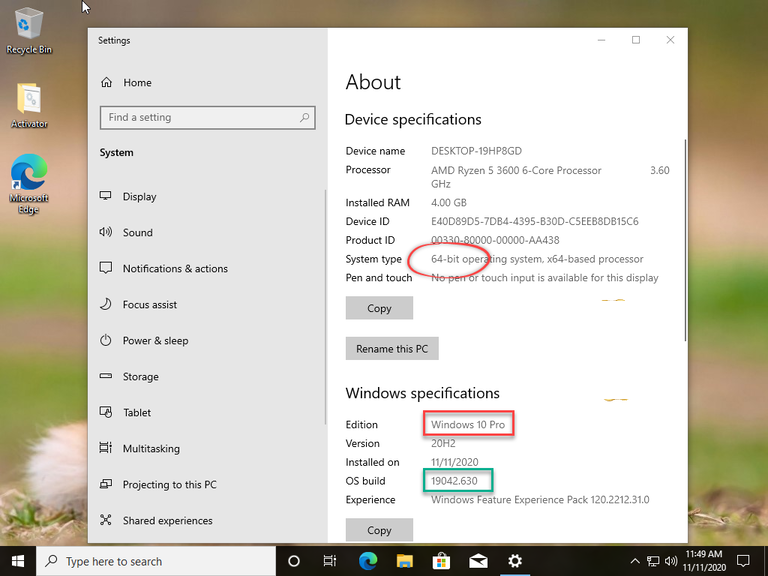Click the AMD Ryzen 5 3600 processor text
Viewport: 768px width, 576px height.
516,170
